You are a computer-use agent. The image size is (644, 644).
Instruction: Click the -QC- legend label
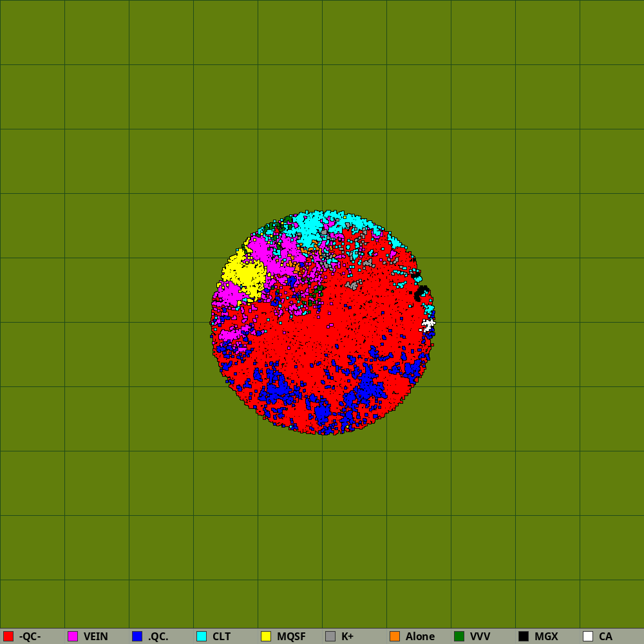30,637
